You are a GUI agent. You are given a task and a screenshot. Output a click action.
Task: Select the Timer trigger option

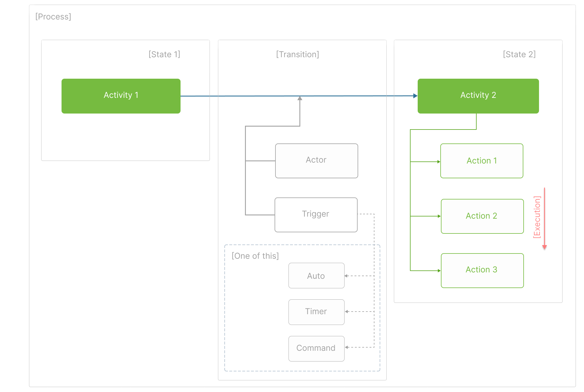(316, 312)
